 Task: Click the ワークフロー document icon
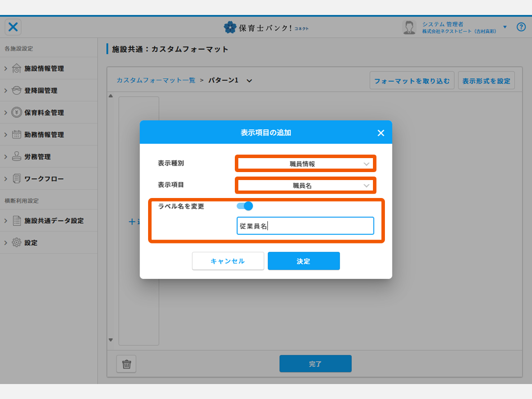tap(16, 179)
